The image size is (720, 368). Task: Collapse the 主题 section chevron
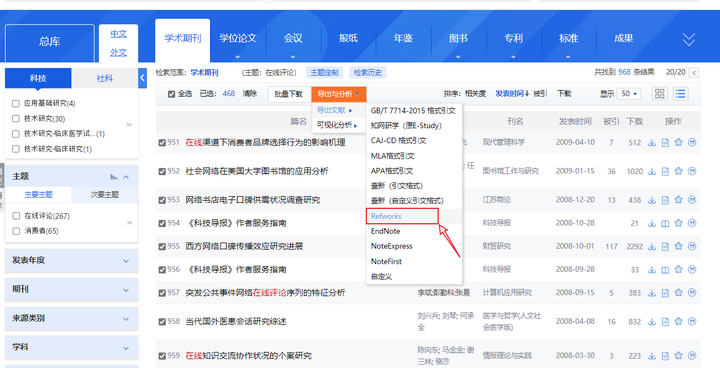click(126, 177)
